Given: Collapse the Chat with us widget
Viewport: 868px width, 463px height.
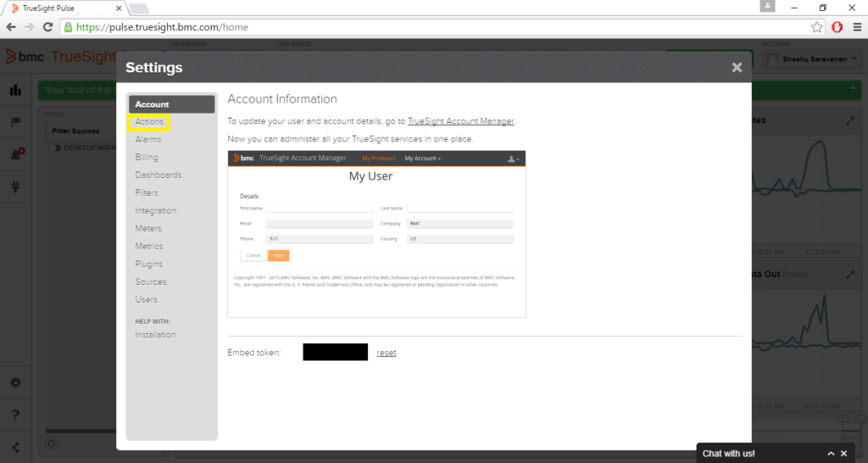Looking at the screenshot, I should click(x=831, y=454).
